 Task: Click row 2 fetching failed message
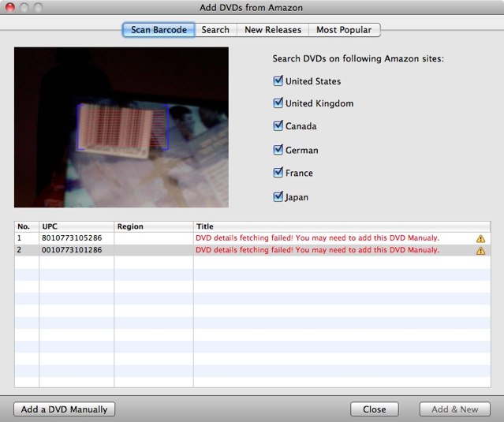click(x=317, y=250)
